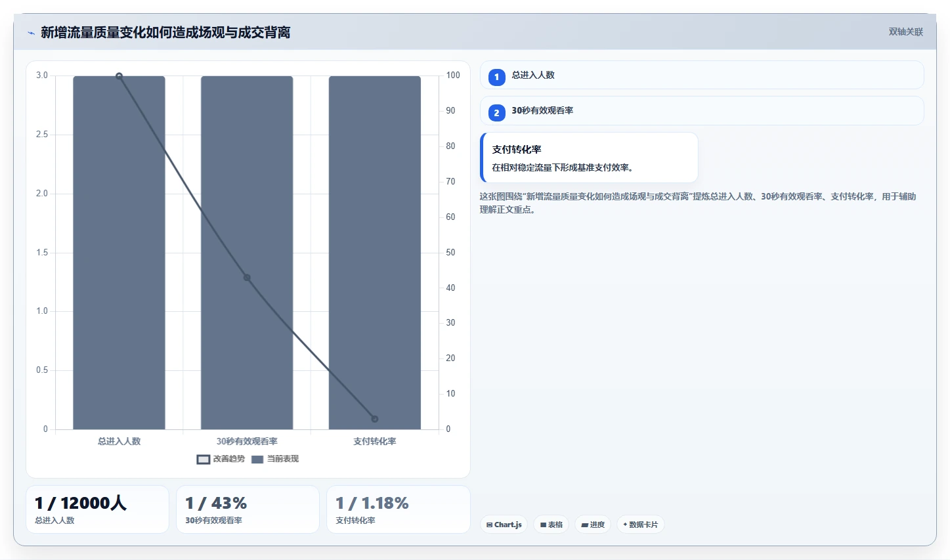Click the right axis value 50
The image size is (950, 560).
[x=450, y=253]
